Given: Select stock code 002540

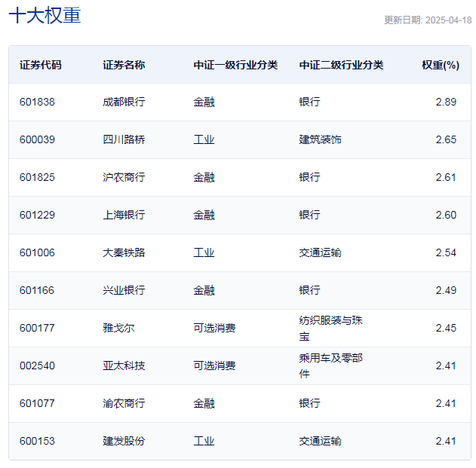Looking at the screenshot, I should click(37, 366).
